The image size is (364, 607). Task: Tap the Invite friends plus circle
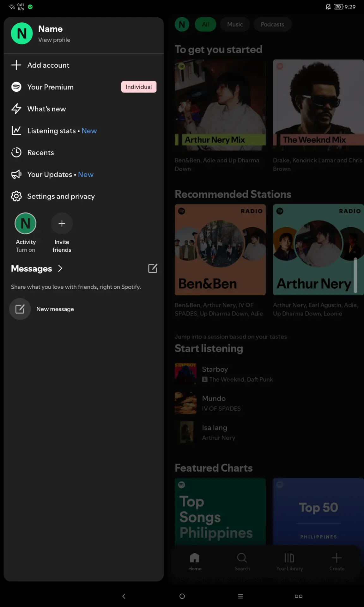click(62, 224)
